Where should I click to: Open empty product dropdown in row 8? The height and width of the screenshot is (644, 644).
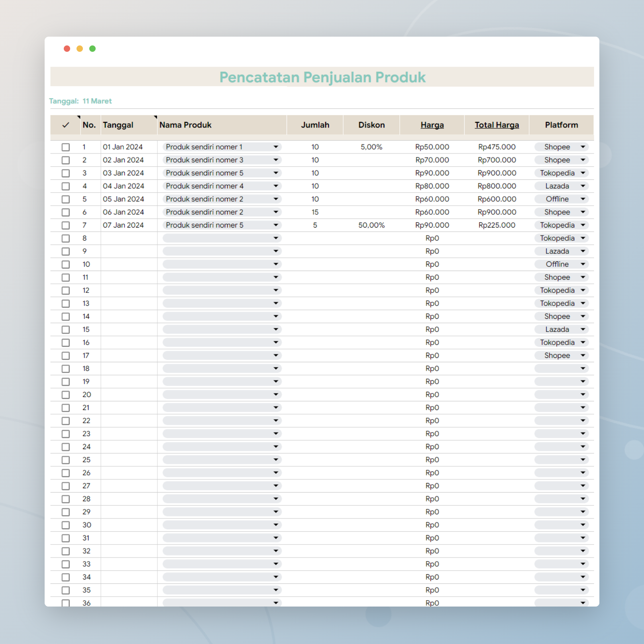click(x=222, y=238)
